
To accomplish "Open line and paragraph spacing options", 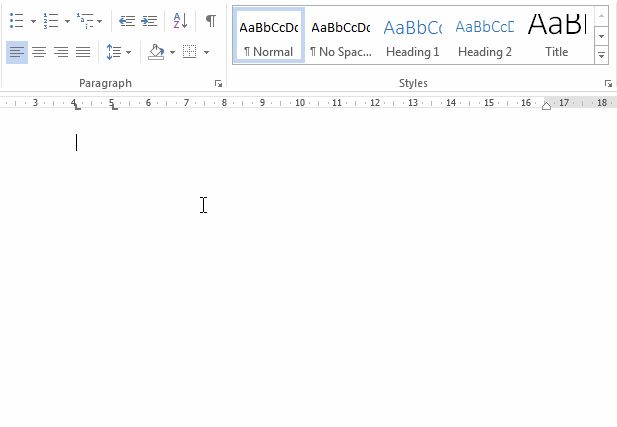I will (118, 52).
